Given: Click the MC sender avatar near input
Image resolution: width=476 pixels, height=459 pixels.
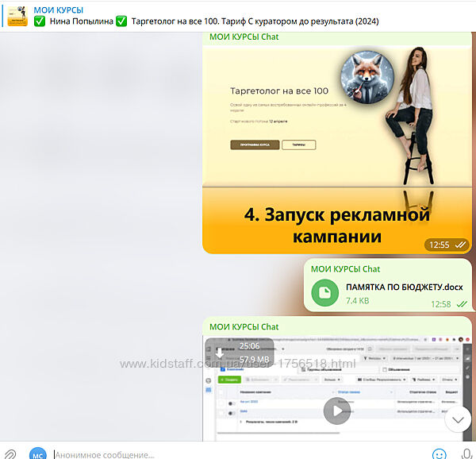Looking at the screenshot, I should tap(37, 453).
